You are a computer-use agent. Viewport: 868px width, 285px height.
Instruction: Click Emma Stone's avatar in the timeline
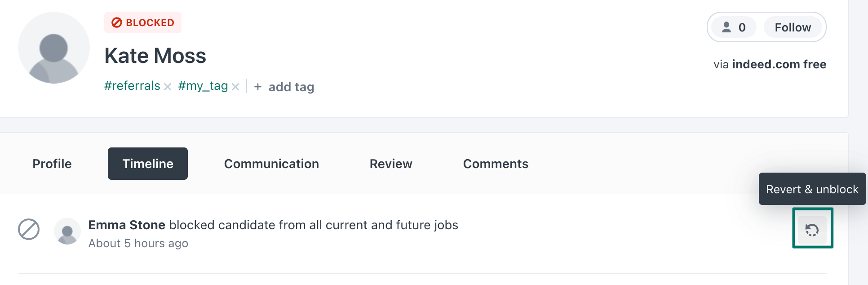(x=67, y=231)
